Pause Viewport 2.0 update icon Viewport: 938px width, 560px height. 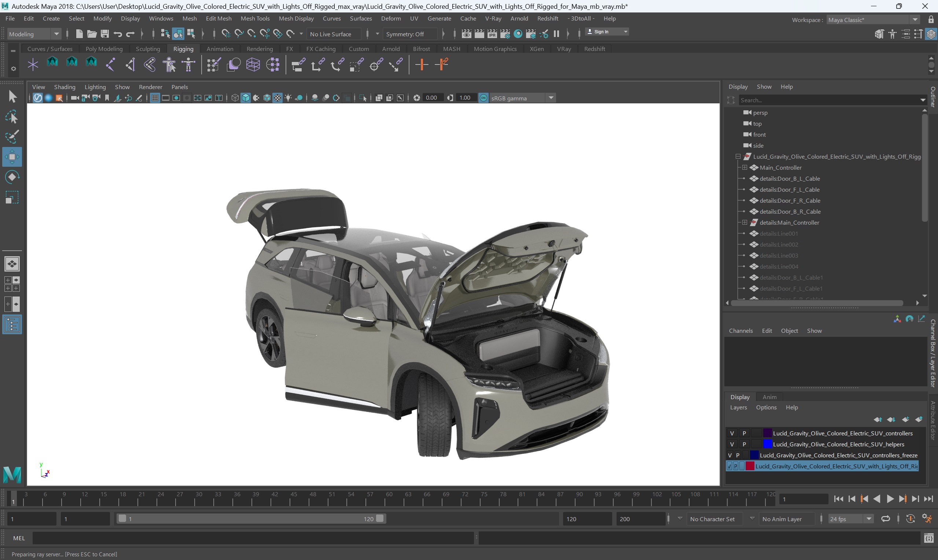[x=556, y=34]
